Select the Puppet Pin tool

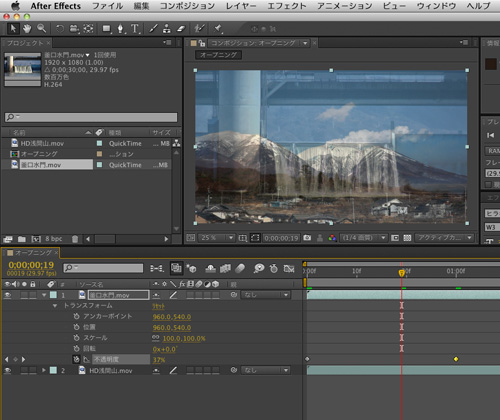(x=218, y=29)
